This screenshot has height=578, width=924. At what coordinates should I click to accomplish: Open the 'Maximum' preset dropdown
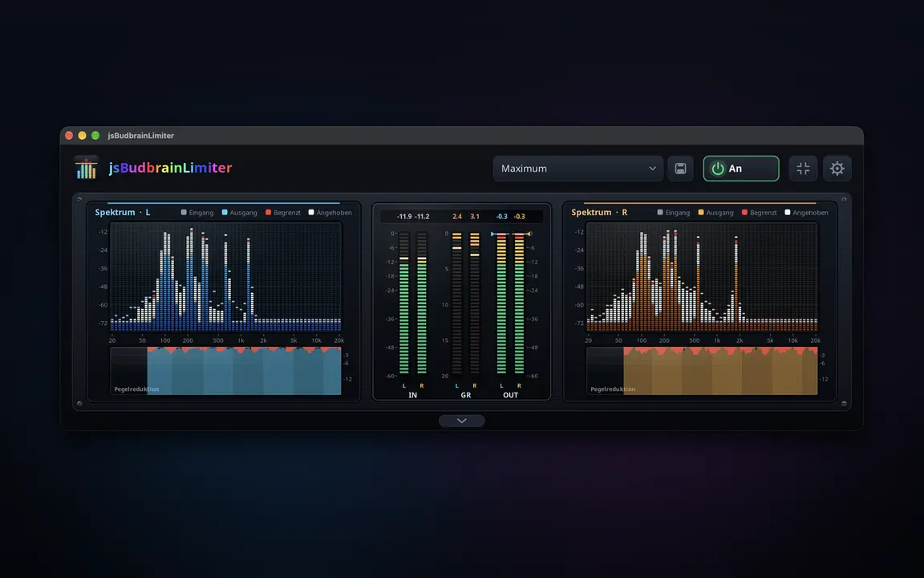pyautogui.click(x=578, y=169)
